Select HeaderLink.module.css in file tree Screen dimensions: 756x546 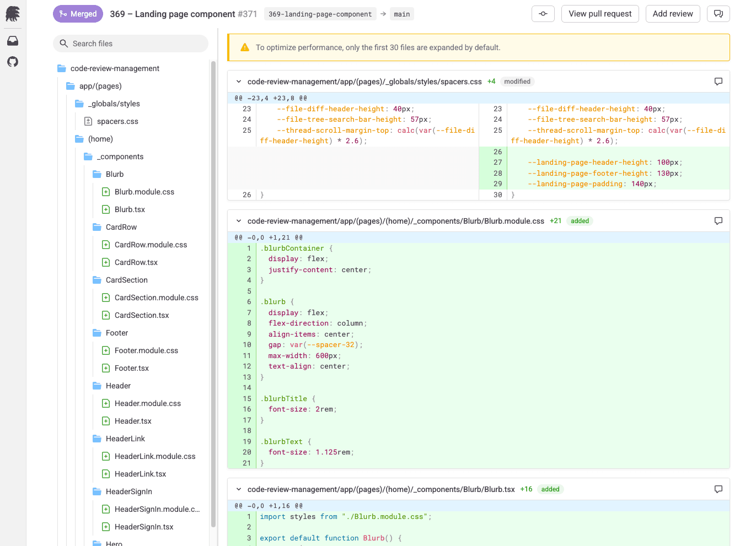[x=149, y=456]
